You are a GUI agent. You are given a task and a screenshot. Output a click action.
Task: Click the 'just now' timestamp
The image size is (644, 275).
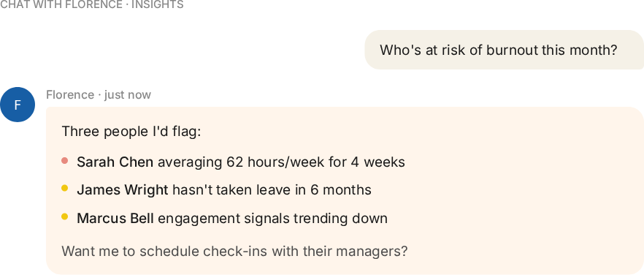[x=128, y=94]
